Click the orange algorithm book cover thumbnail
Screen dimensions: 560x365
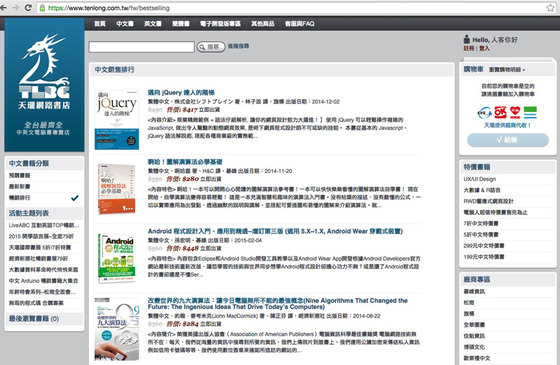117,189
